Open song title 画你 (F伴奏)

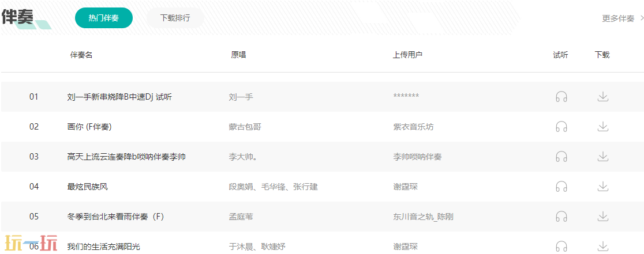click(89, 127)
